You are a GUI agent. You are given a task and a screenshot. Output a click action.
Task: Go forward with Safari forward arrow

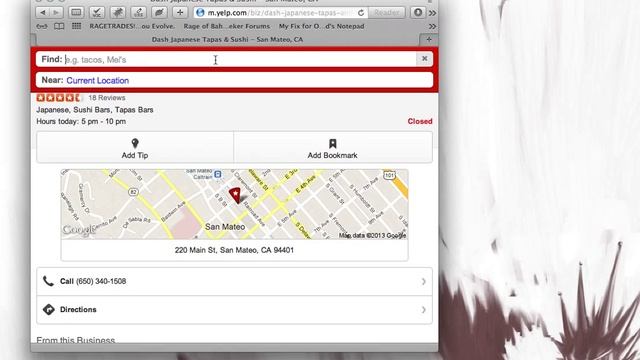point(56,13)
